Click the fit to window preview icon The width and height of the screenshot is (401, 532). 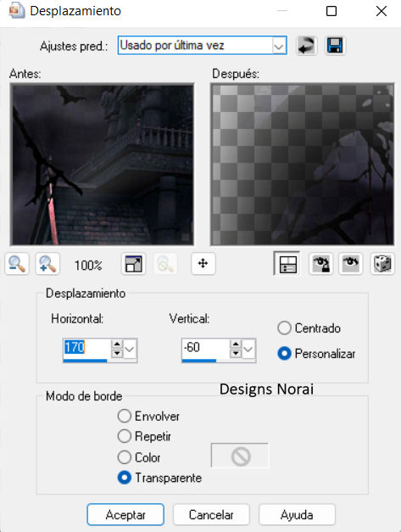point(134,264)
